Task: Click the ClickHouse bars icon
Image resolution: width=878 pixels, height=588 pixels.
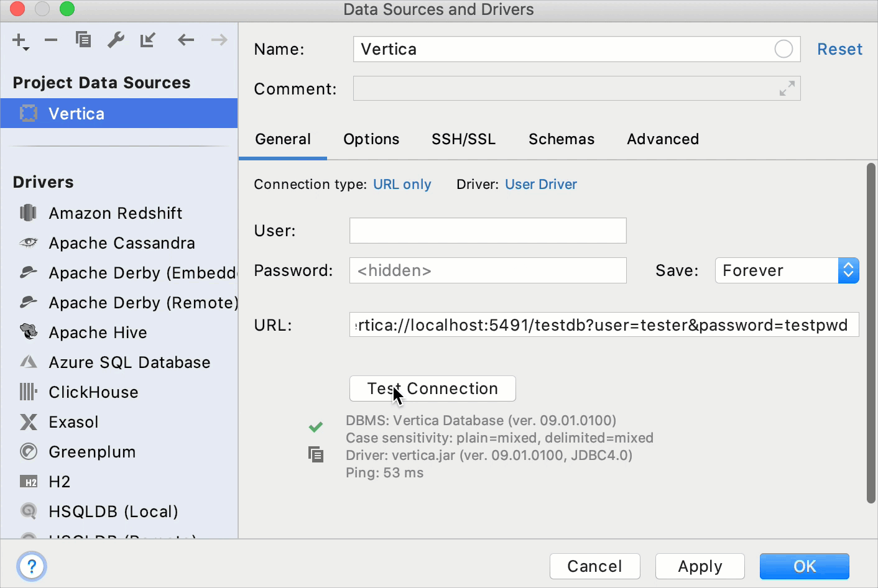Action: [29, 392]
